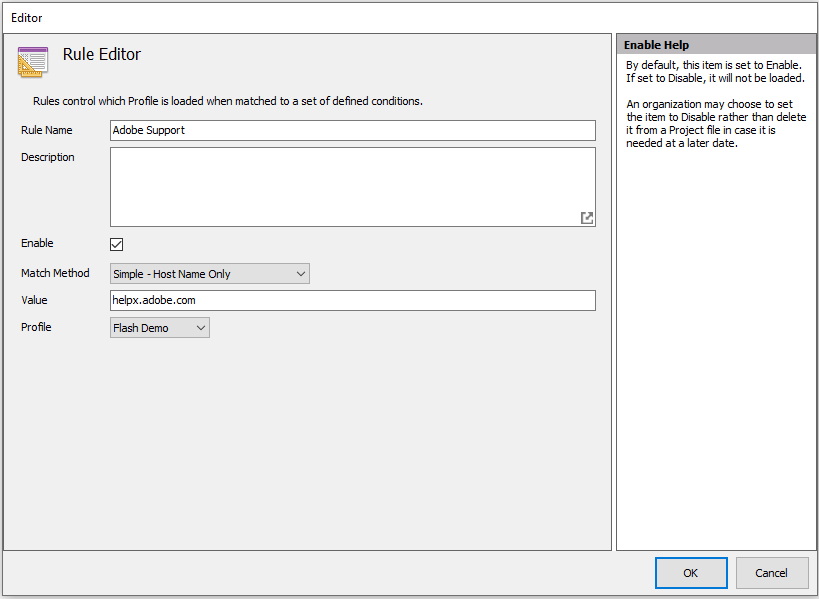Click the Rule Editor heading text
The width and height of the screenshot is (819, 599).
click(102, 54)
